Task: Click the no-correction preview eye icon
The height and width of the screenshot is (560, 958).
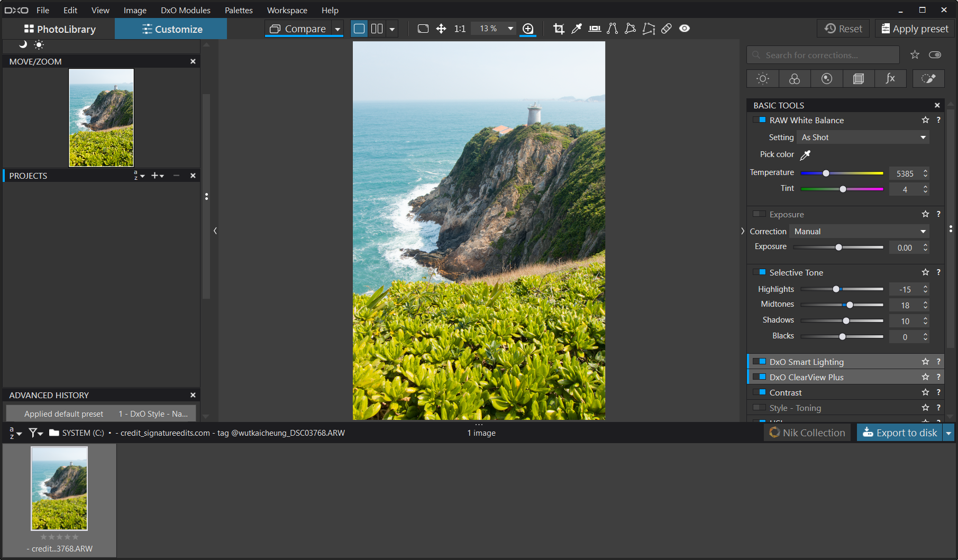Action: (x=685, y=29)
